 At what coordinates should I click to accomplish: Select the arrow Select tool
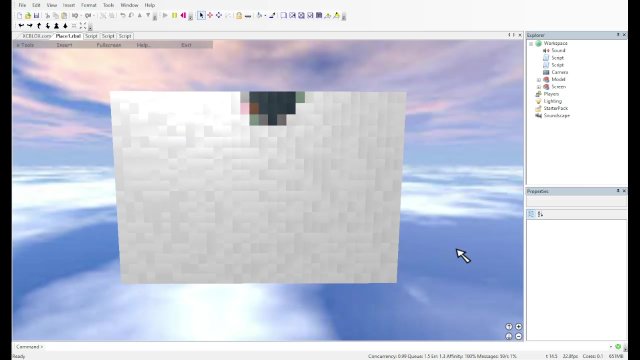(x=201, y=16)
